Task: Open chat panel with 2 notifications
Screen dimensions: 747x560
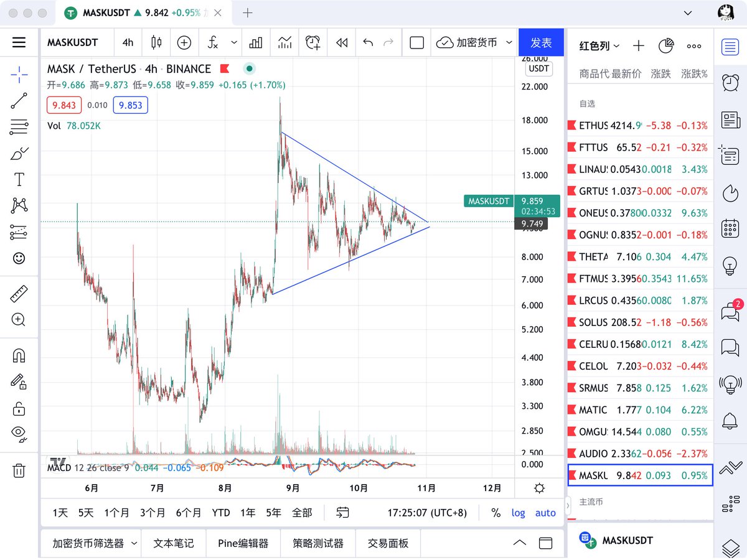Action: click(x=730, y=310)
